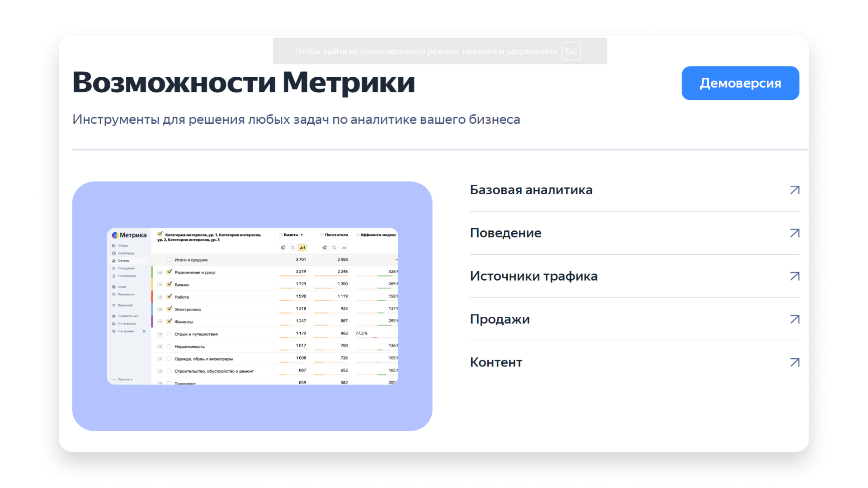Select the percent icon under Визиты

tap(292, 248)
